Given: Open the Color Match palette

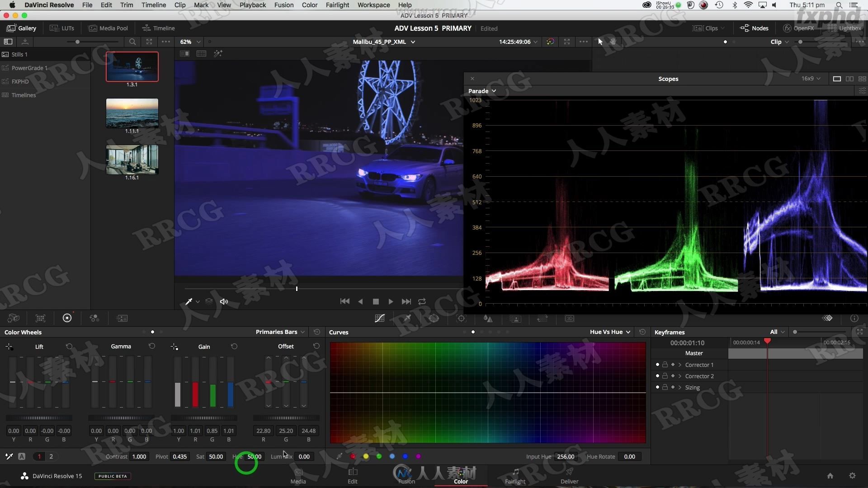Looking at the screenshot, I should (40, 318).
